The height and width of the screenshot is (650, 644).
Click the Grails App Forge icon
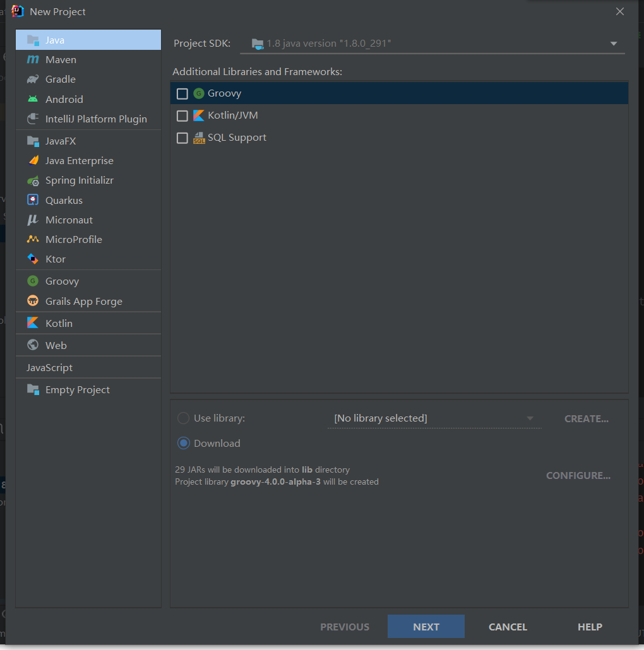pos(33,301)
